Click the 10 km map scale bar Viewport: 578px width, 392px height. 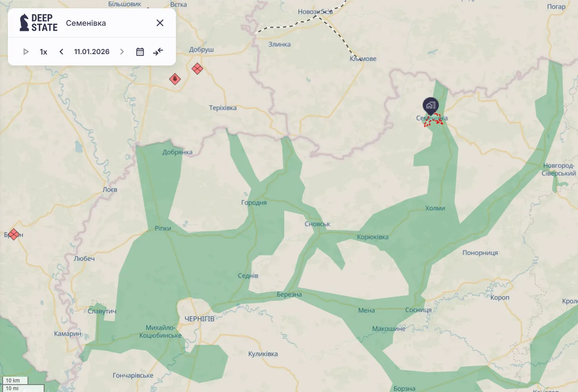coord(15,381)
